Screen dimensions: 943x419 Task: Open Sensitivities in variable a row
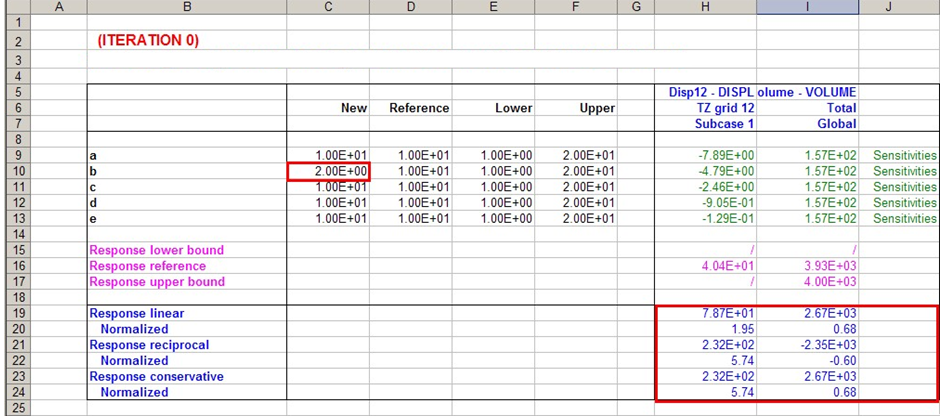click(x=904, y=156)
